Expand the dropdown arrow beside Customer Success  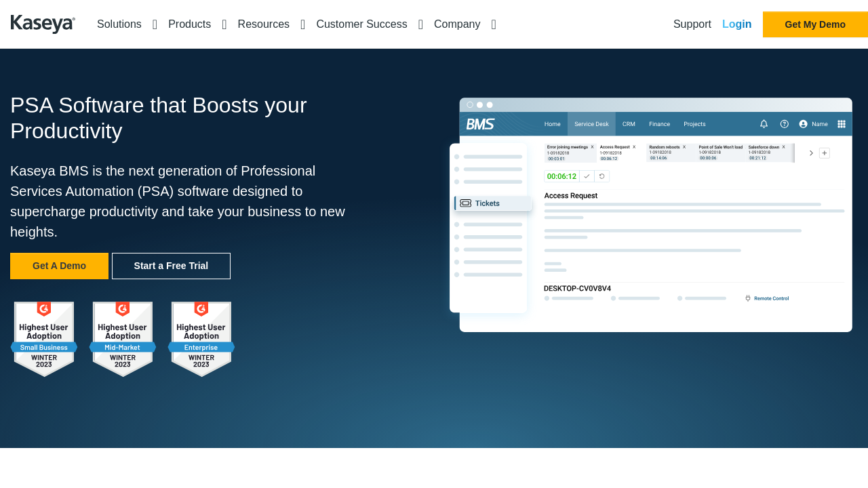point(420,25)
